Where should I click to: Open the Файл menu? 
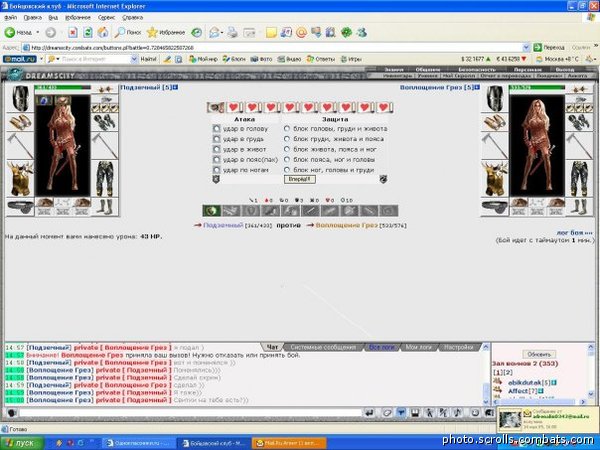pyautogui.click(x=11, y=18)
